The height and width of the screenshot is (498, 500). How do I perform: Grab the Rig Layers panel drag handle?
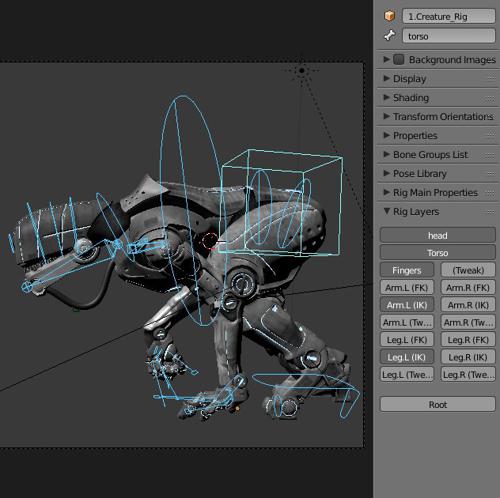tap(491, 212)
